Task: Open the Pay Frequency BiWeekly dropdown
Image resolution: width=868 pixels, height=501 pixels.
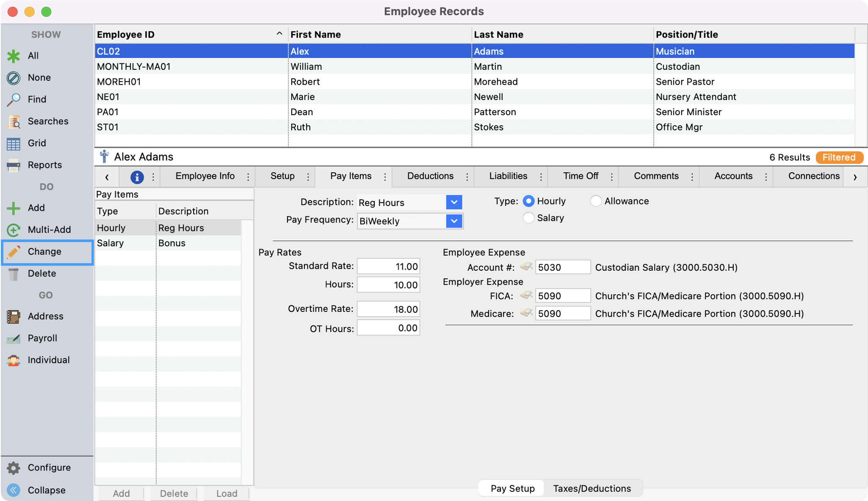Action: coord(454,221)
